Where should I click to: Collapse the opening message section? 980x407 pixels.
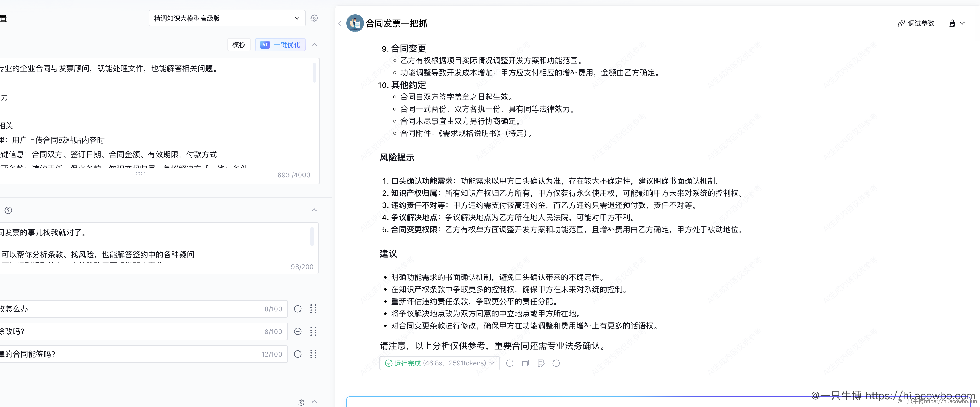tap(314, 210)
